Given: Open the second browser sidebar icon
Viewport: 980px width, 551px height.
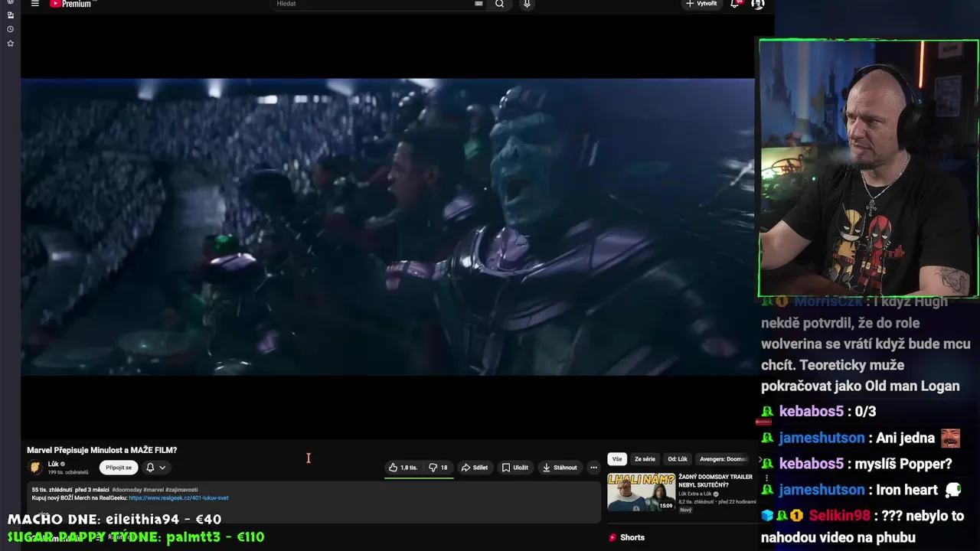Looking at the screenshot, I should pyautogui.click(x=10, y=15).
